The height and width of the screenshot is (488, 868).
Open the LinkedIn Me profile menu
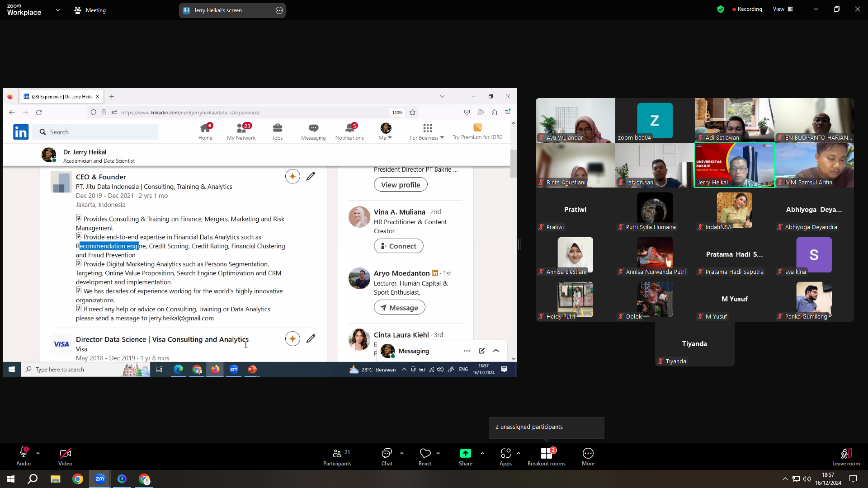(x=386, y=132)
